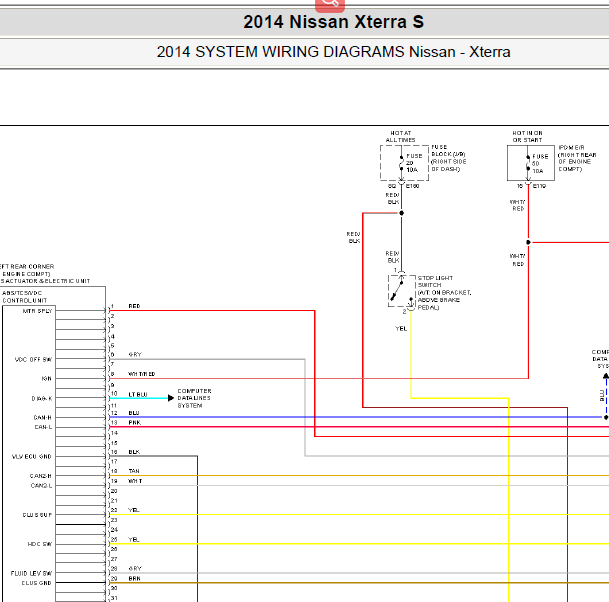This screenshot has height=602, width=609.
Task: Click the 'CAN-H' terminal label
Action: 42,418
